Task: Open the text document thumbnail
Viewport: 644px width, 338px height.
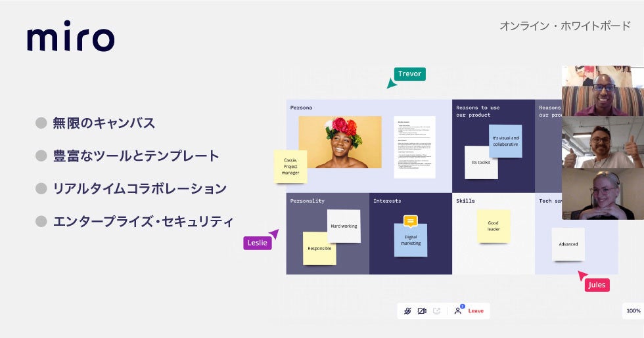Action: tap(415, 147)
